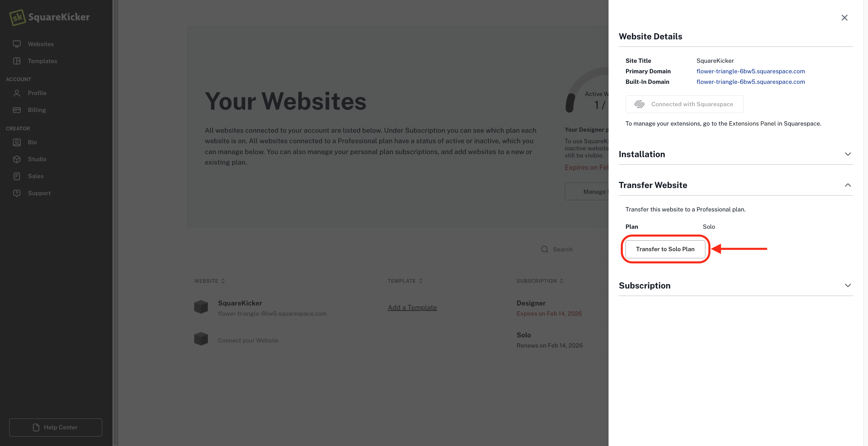Click flower-triangle-6bw5 primary domain link
The height and width of the screenshot is (446, 868).
pos(751,71)
